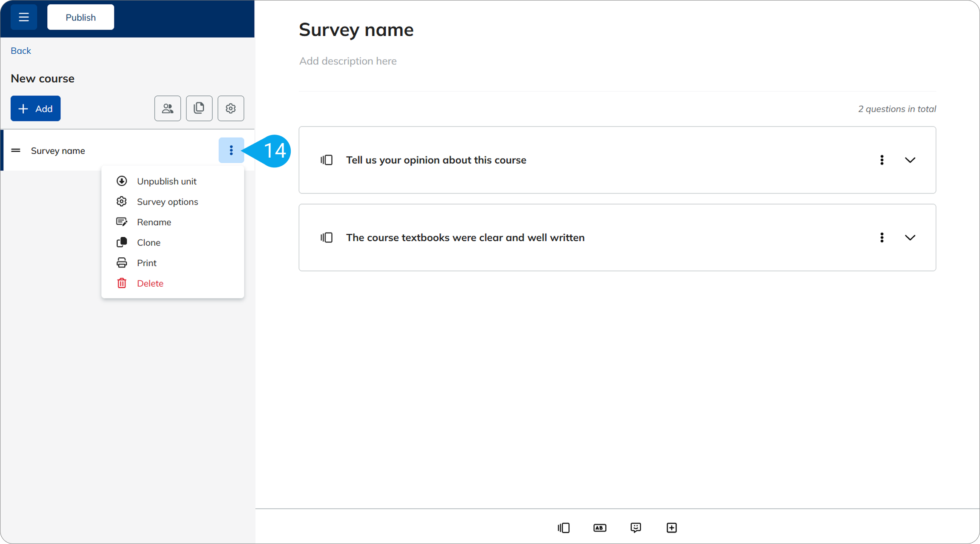The height and width of the screenshot is (544, 980).
Task: Click plus-box icon in bottom toolbar
Action: [x=671, y=528]
